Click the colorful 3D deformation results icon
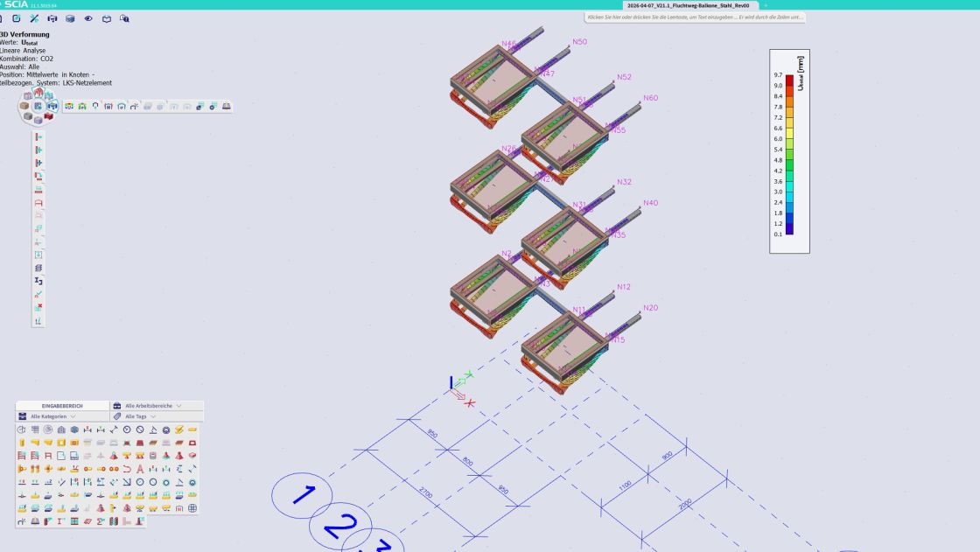 [69, 106]
